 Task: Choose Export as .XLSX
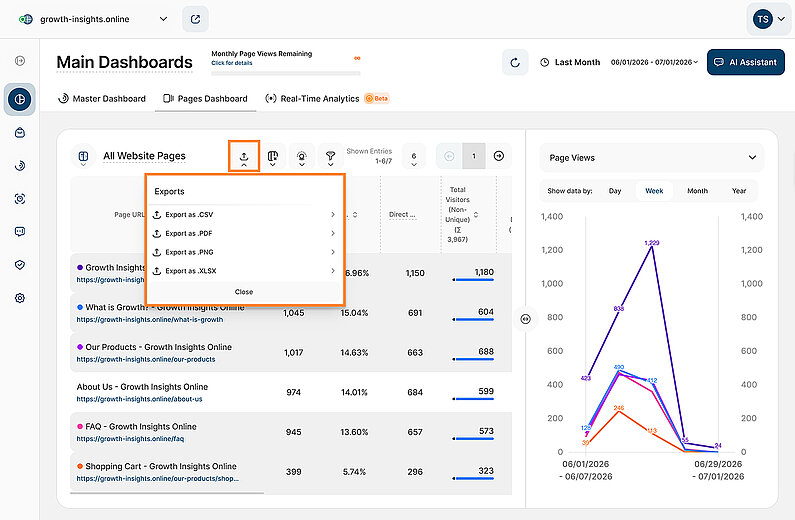click(x=244, y=271)
